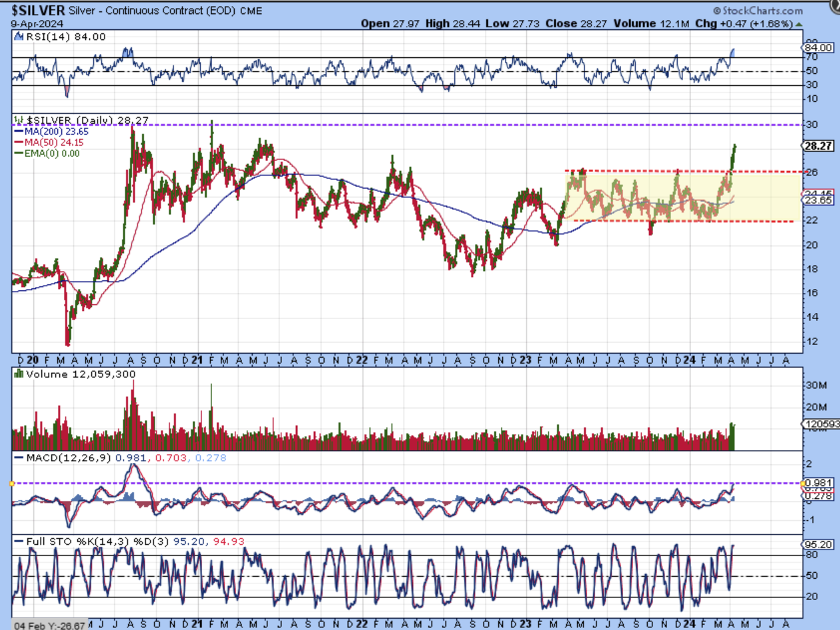Click the 84.00 RSI value axis label

[x=817, y=48]
